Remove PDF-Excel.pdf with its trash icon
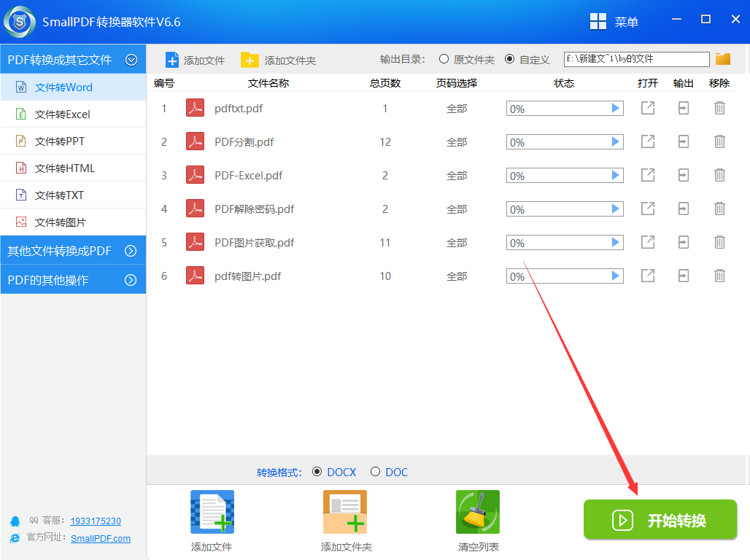The width and height of the screenshot is (750, 560). 719,175
